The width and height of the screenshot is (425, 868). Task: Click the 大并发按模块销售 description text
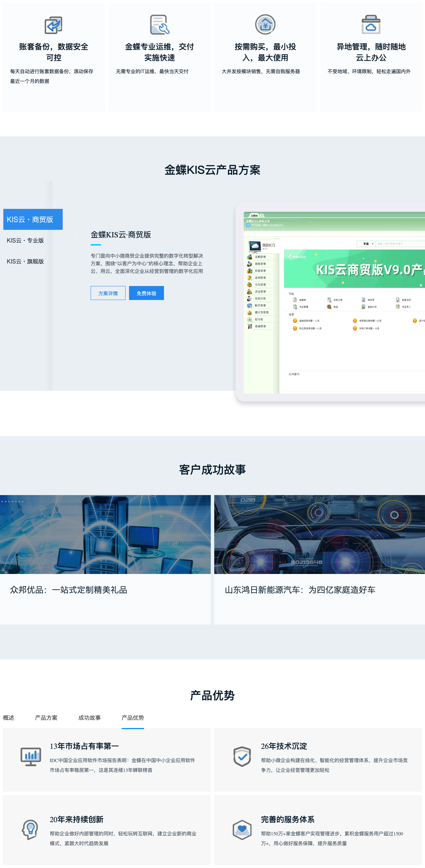point(261,71)
